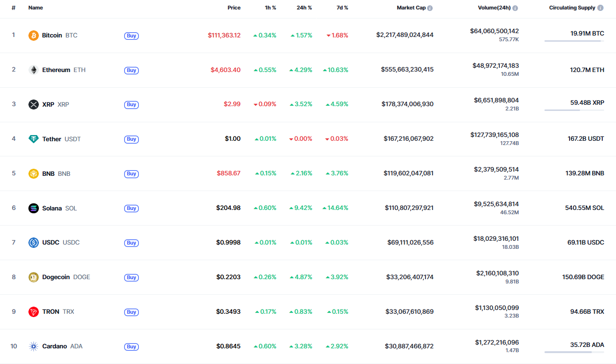Click the Bitcoin coin logo icon
616x364 pixels.
tap(33, 36)
